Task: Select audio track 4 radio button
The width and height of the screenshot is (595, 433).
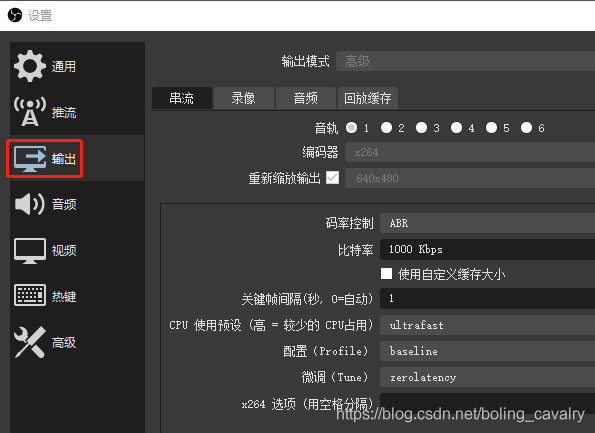Action: [x=456, y=128]
